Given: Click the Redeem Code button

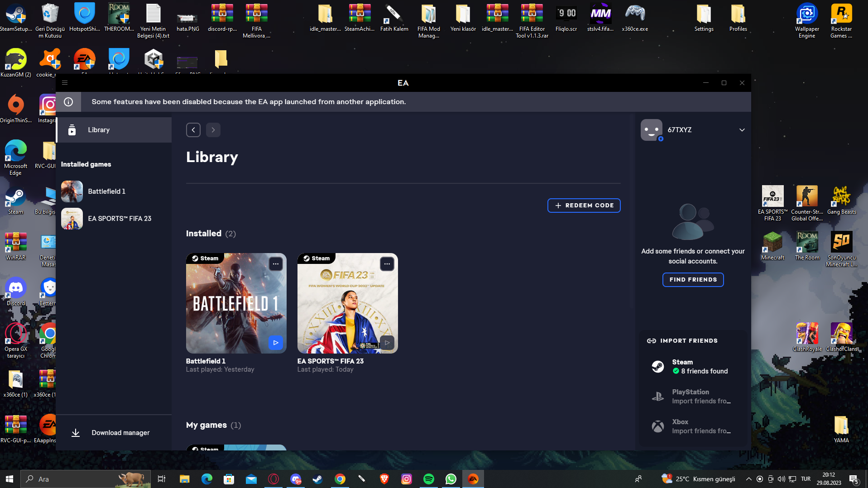Looking at the screenshot, I should (584, 206).
